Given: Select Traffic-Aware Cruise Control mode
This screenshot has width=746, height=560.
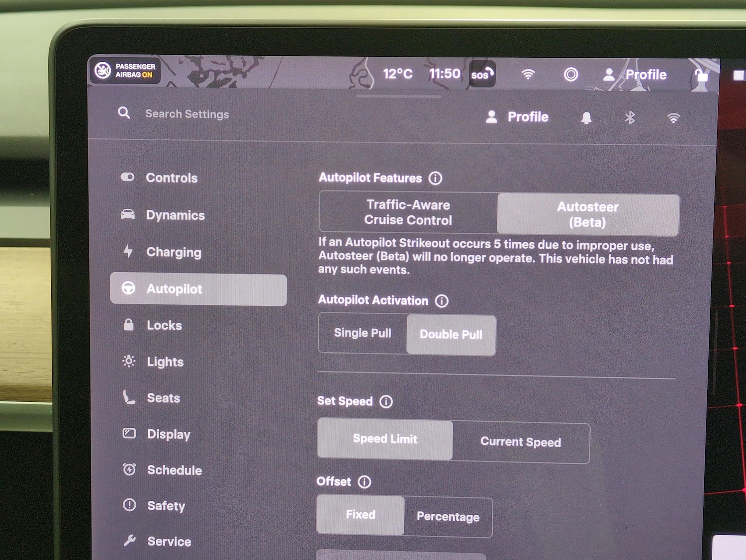Looking at the screenshot, I should (x=408, y=213).
